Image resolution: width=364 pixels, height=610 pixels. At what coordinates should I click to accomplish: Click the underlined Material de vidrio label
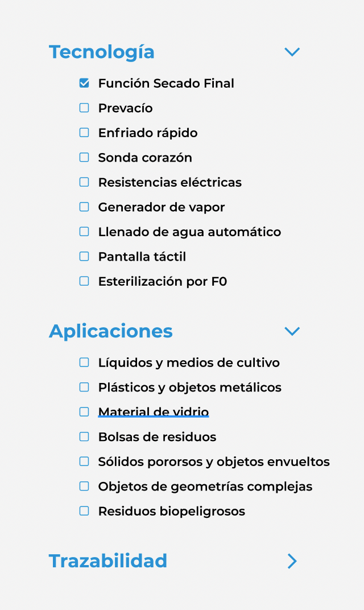coord(154,412)
